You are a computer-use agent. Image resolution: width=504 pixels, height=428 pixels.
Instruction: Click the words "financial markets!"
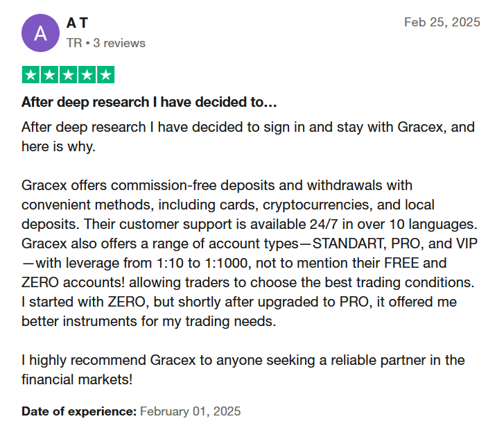coord(77,379)
